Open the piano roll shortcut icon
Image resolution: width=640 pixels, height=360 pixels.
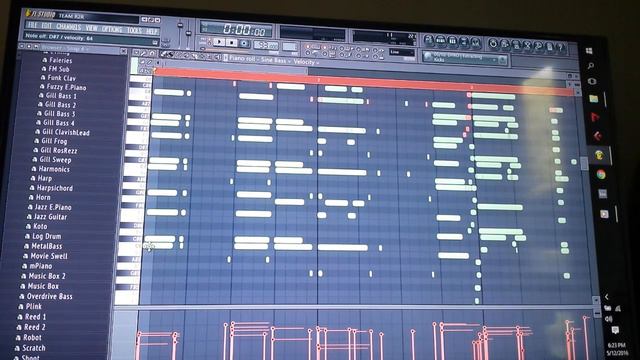click(x=452, y=41)
